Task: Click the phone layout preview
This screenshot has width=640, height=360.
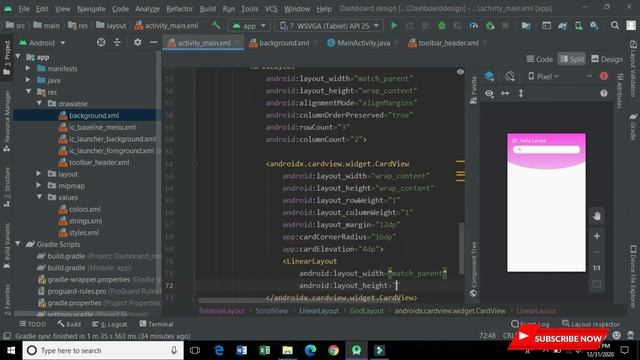Action: click(x=546, y=202)
